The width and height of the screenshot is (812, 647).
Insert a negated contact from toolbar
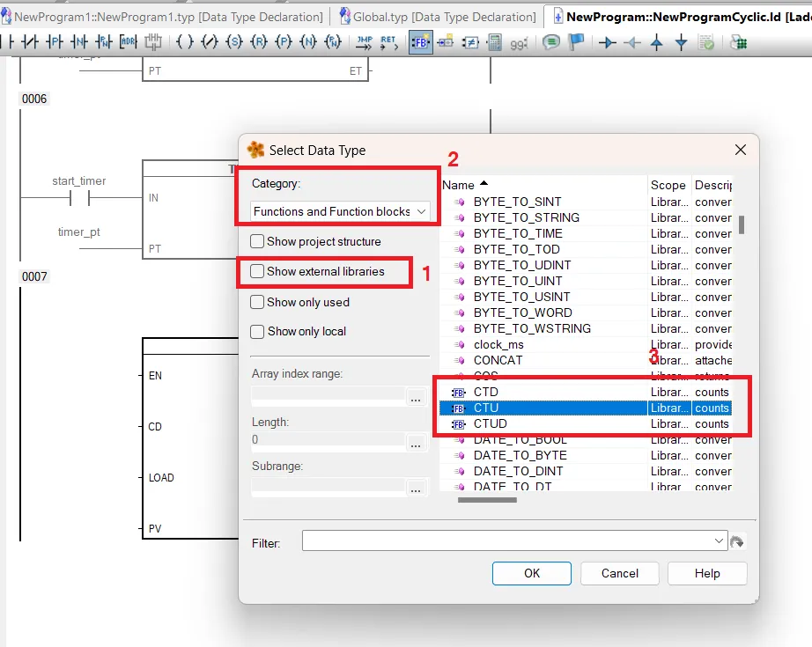pos(29,42)
